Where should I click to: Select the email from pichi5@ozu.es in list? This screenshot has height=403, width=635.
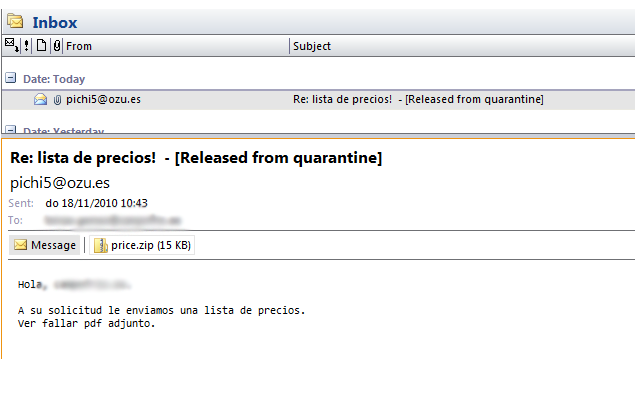click(x=300, y=100)
